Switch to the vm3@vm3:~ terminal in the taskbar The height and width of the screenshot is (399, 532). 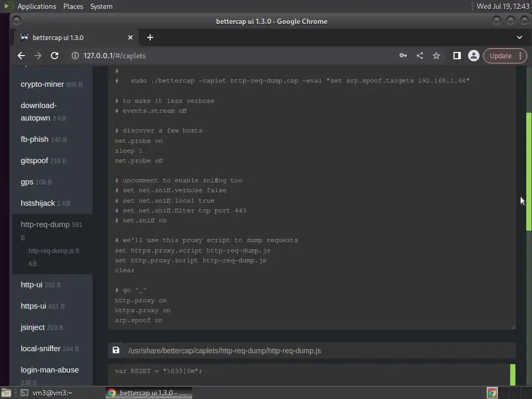[x=47, y=393]
